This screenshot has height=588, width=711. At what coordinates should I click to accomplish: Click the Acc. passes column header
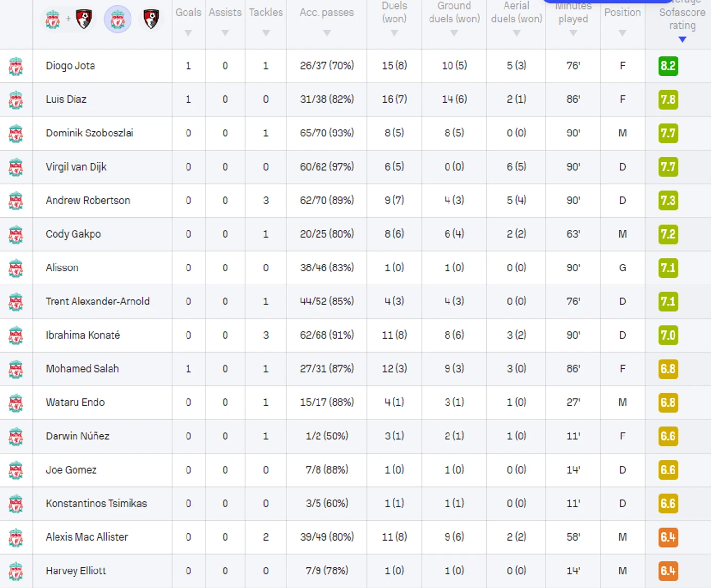[x=327, y=13]
